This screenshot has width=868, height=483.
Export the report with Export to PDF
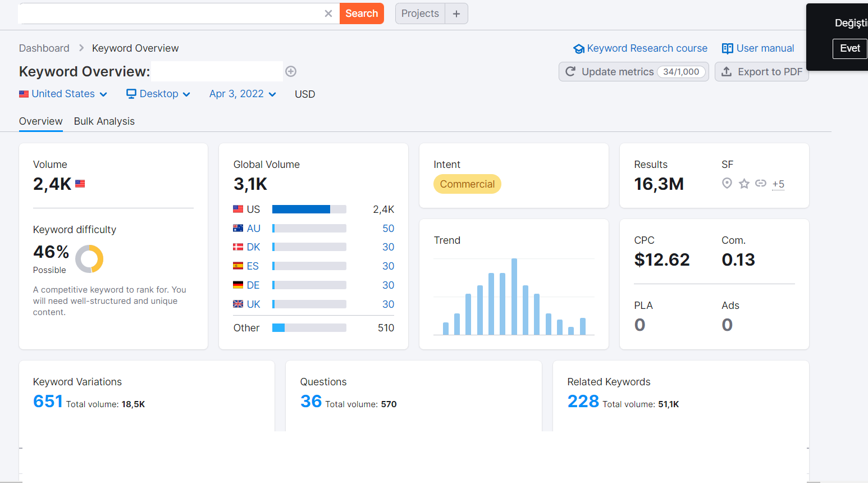762,71
